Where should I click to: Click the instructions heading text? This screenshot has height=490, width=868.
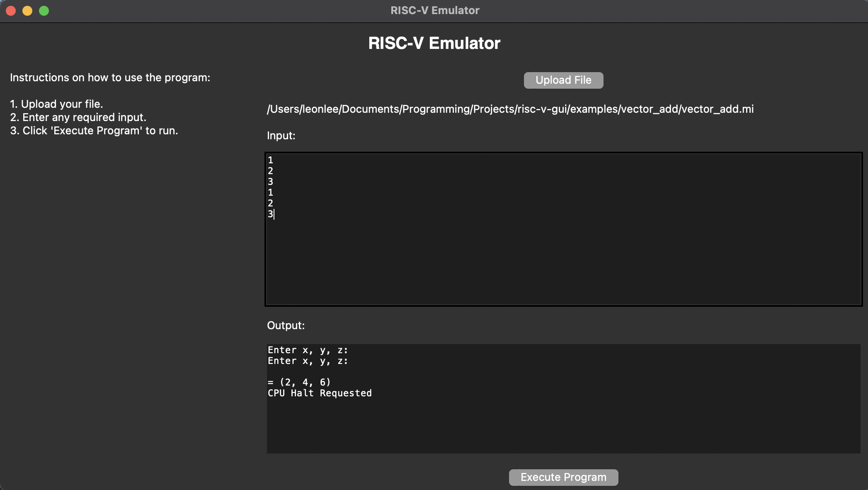(110, 78)
